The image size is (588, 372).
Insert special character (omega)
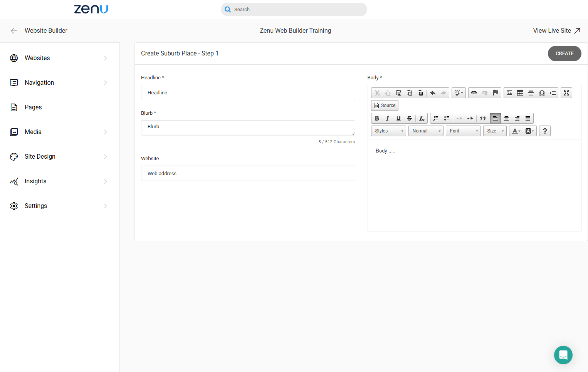pyautogui.click(x=542, y=93)
